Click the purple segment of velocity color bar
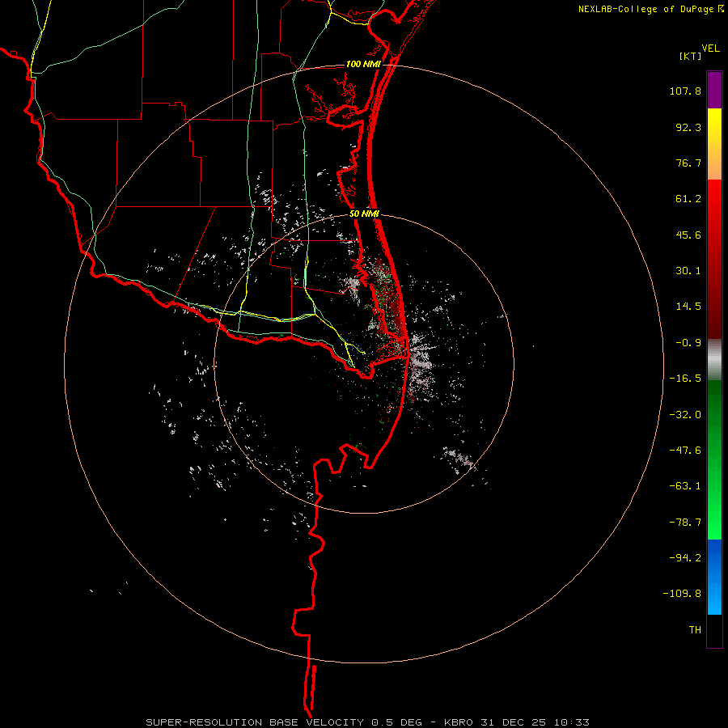 [714, 90]
